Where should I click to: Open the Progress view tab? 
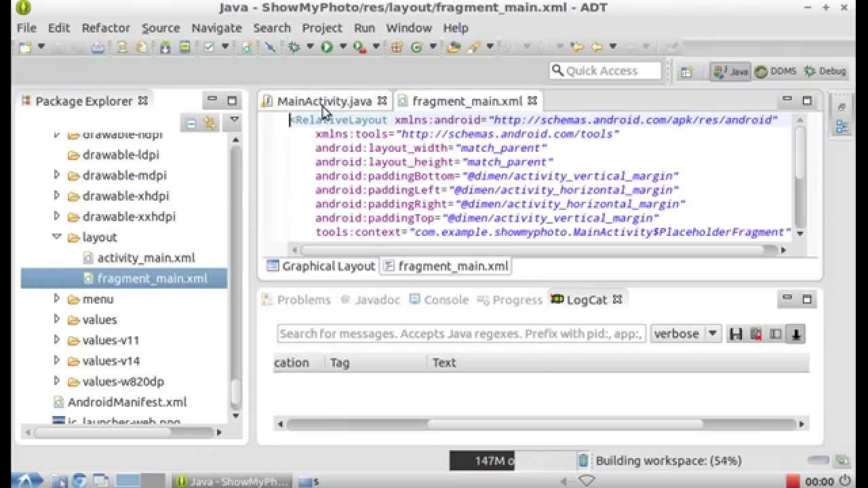[510, 300]
